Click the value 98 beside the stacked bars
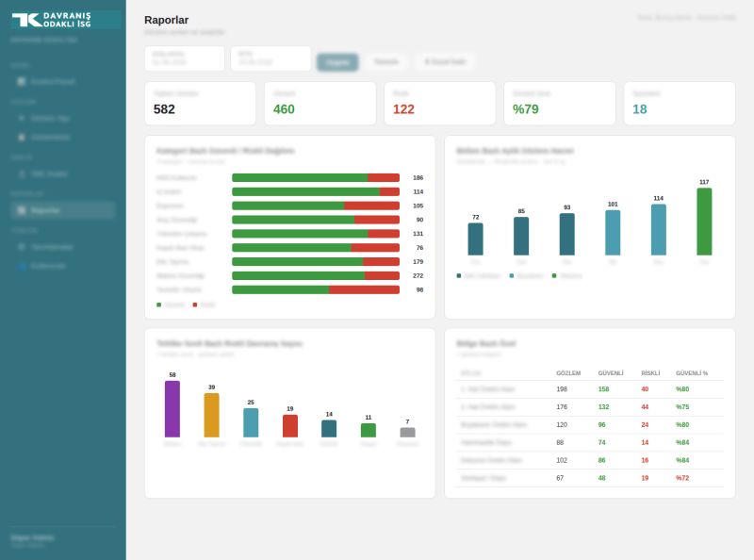 (419, 289)
